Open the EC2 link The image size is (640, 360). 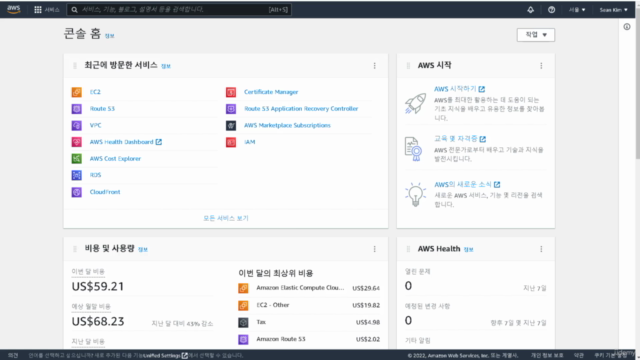click(x=95, y=92)
